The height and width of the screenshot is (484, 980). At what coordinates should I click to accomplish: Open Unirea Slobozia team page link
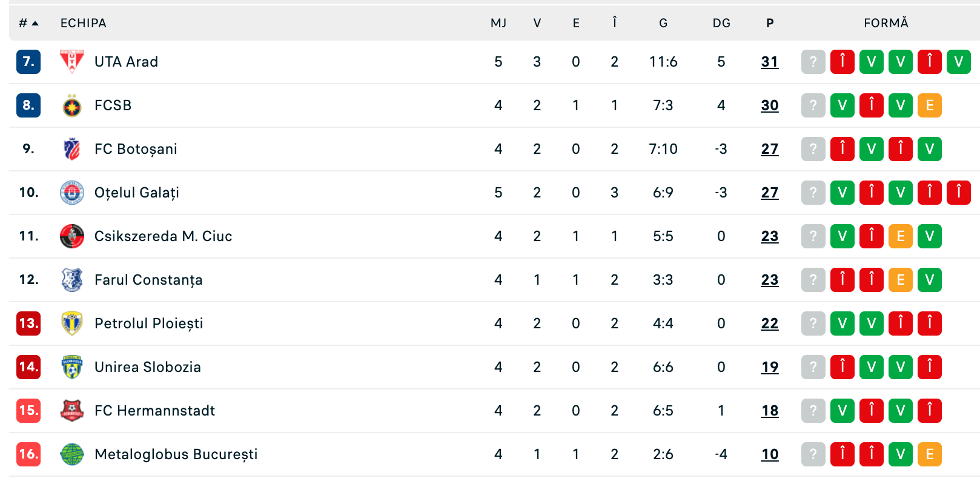click(x=147, y=367)
